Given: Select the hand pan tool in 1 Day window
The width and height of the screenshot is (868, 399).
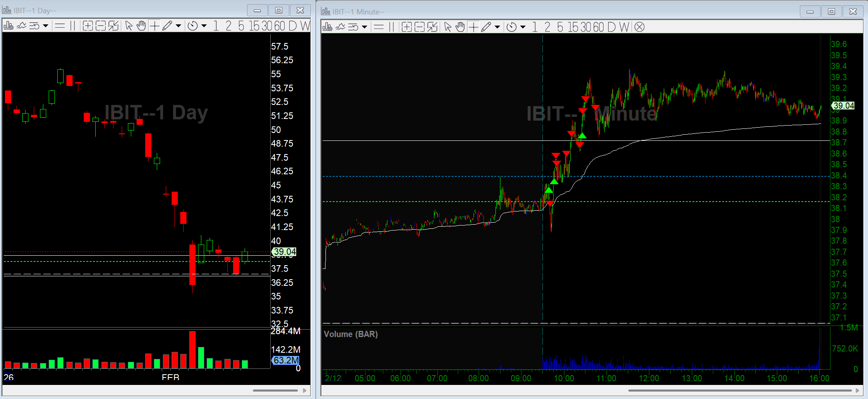Looking at the screenshot, I should pos(141,26).
